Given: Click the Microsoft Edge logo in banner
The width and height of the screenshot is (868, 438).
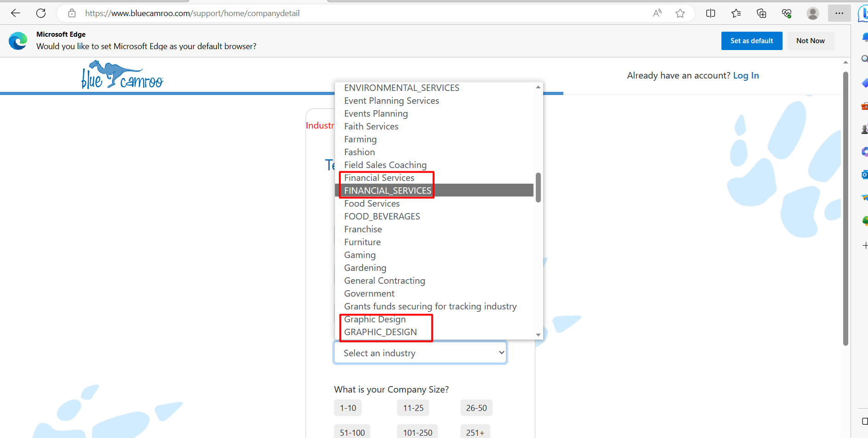Looking at the screenshot, I should tap(18, 41).
